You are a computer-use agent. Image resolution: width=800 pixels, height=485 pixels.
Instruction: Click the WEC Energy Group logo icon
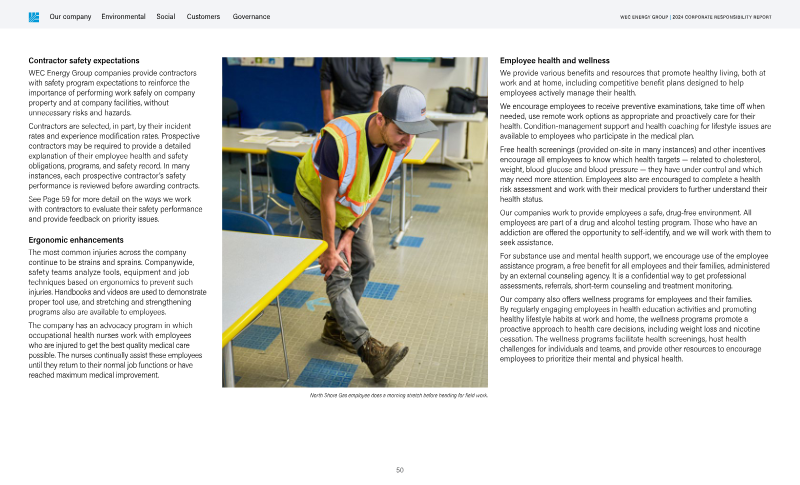pyautogui.click(x=34, y=17)
